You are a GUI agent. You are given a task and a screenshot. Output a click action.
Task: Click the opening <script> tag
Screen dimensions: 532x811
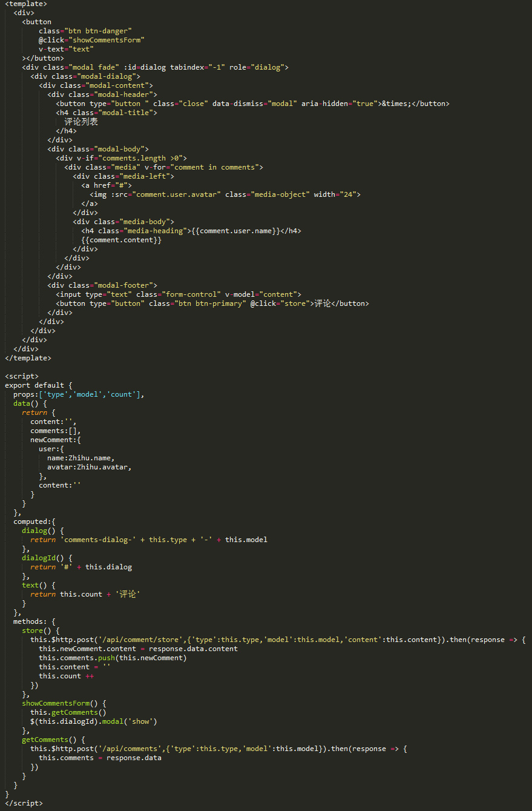click(x=22, y=376)
